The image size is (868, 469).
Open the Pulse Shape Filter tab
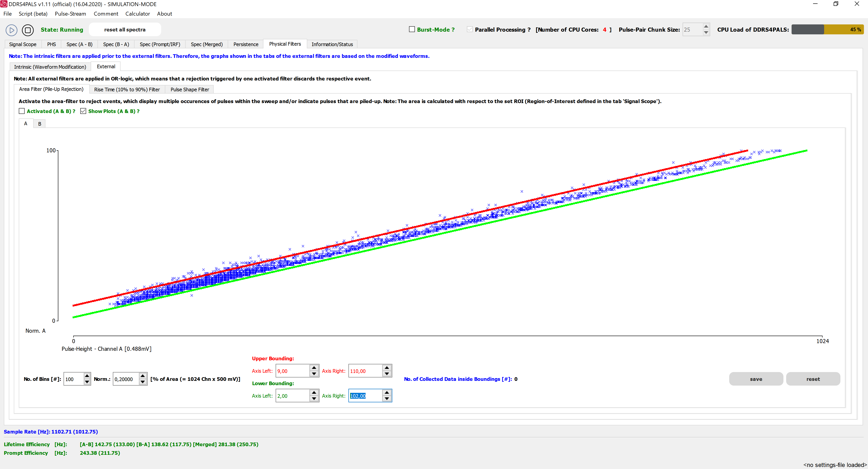tap(190, 89)
